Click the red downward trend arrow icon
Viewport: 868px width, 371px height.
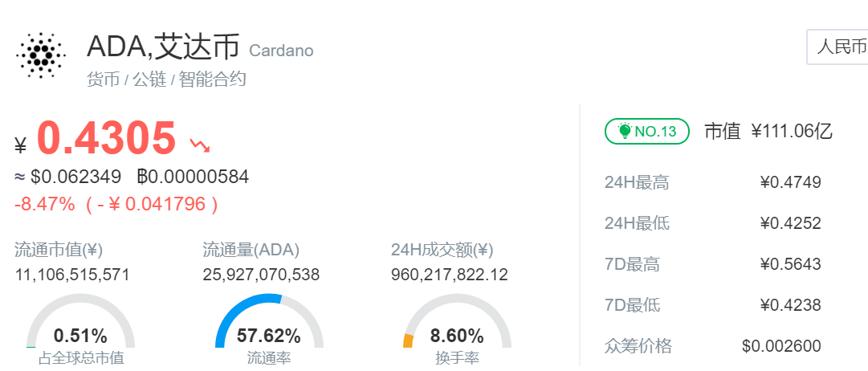click(x=200, y=145)
